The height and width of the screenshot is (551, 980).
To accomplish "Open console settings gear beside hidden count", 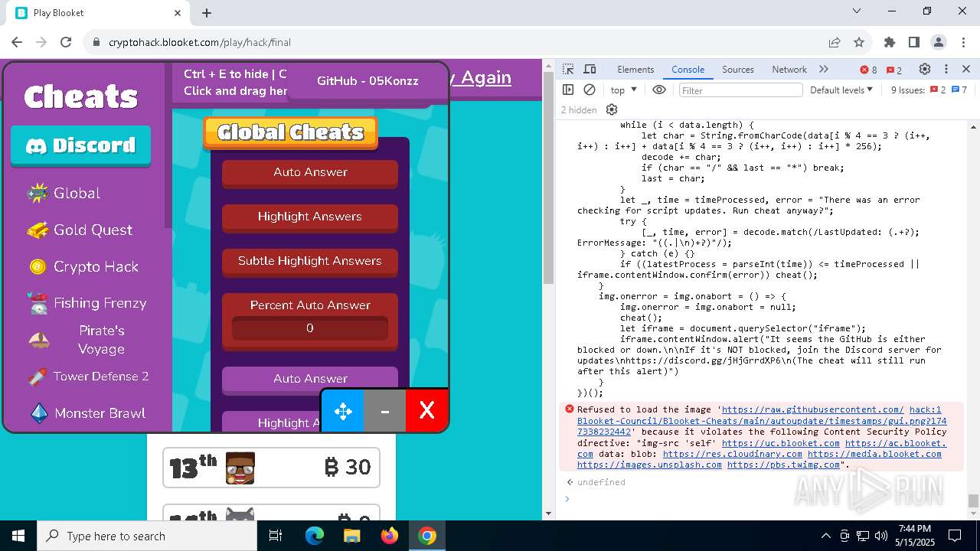I will pyautogui.click(x=612, y=109).
